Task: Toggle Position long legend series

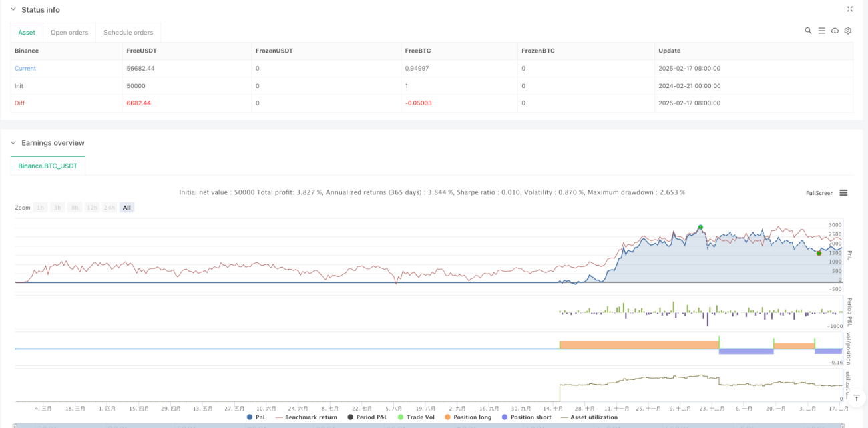Action: pos(469,417)
